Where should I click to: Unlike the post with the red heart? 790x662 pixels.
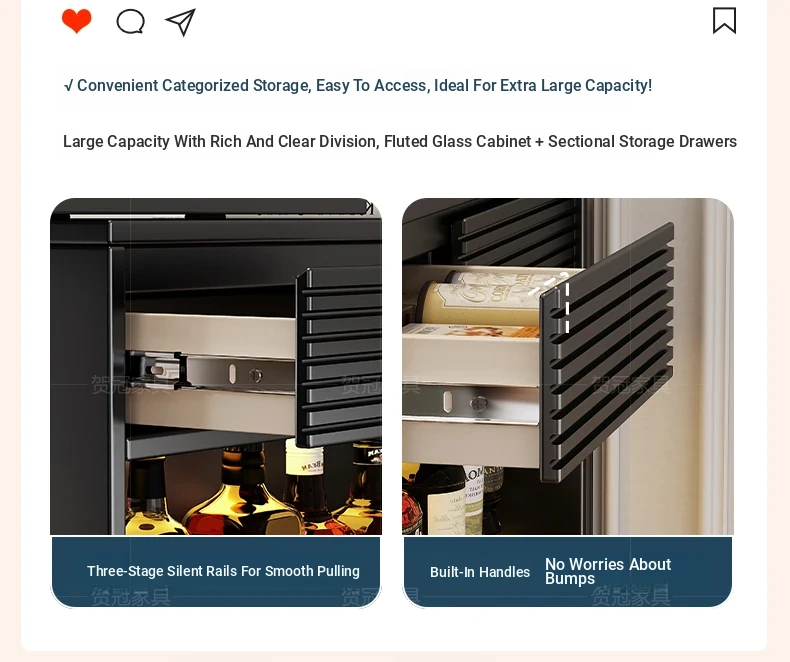coord(77,21)
